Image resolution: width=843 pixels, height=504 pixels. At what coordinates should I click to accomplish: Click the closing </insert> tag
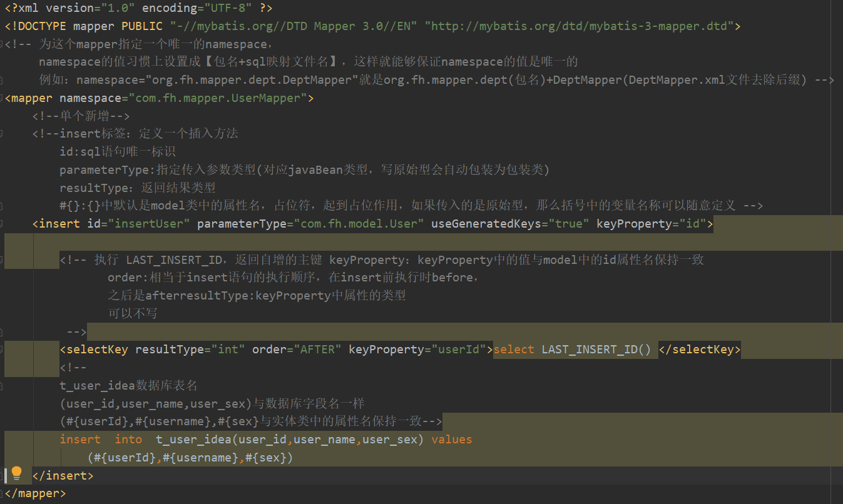tap(63, 475)
